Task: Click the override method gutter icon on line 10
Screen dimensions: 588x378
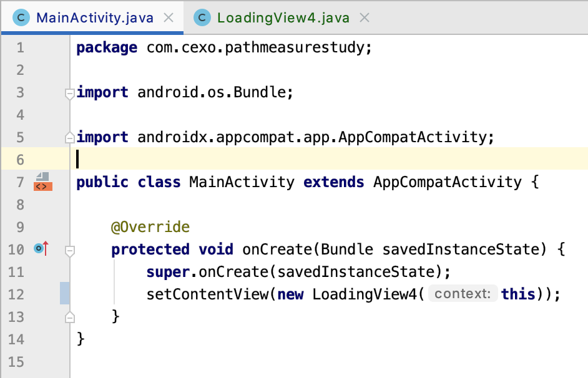Action: [41, 248]
